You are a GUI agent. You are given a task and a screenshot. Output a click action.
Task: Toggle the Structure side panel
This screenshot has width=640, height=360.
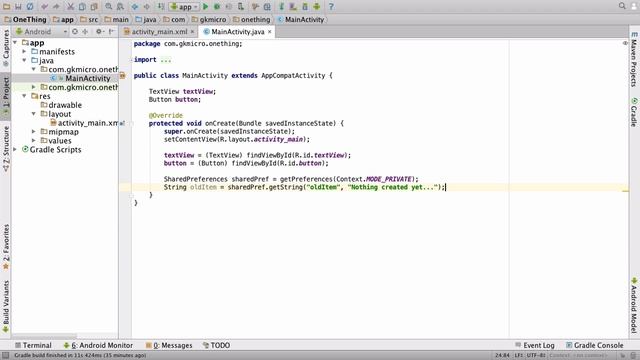pyautogui.click(x=6, y=149)
